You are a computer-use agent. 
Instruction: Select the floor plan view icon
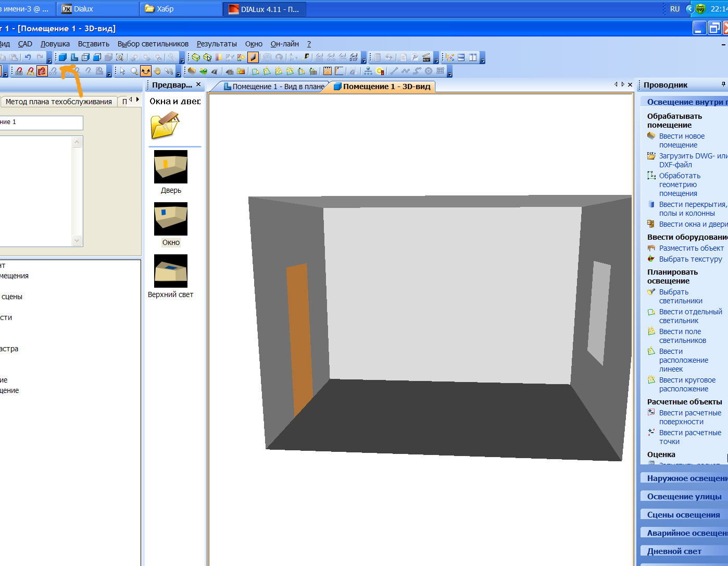pos(74,57)
